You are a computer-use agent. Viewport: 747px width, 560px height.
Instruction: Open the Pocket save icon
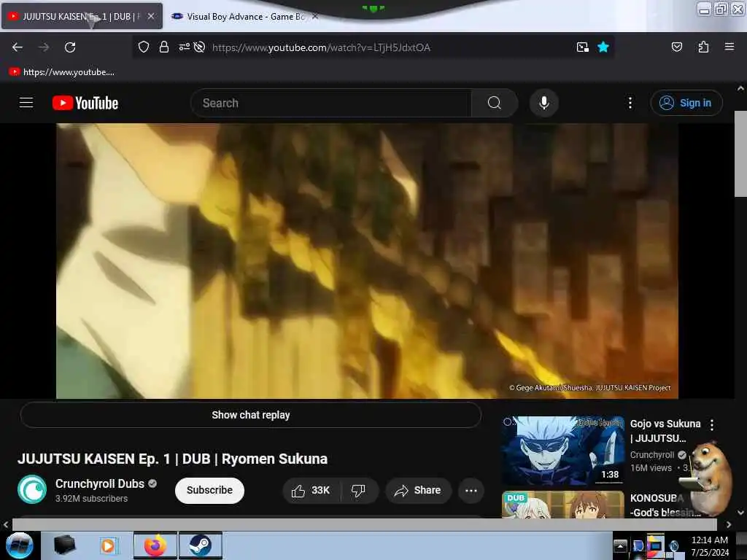(676, 47)
